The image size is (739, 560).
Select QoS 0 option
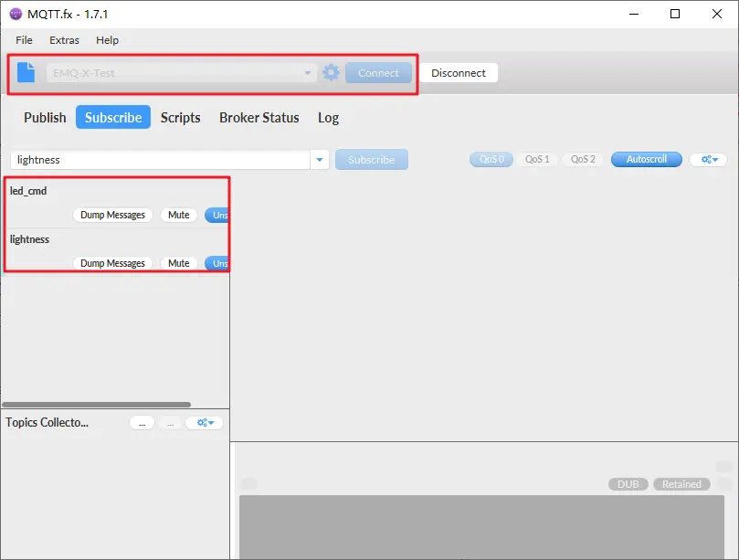[x=491, y=159]
